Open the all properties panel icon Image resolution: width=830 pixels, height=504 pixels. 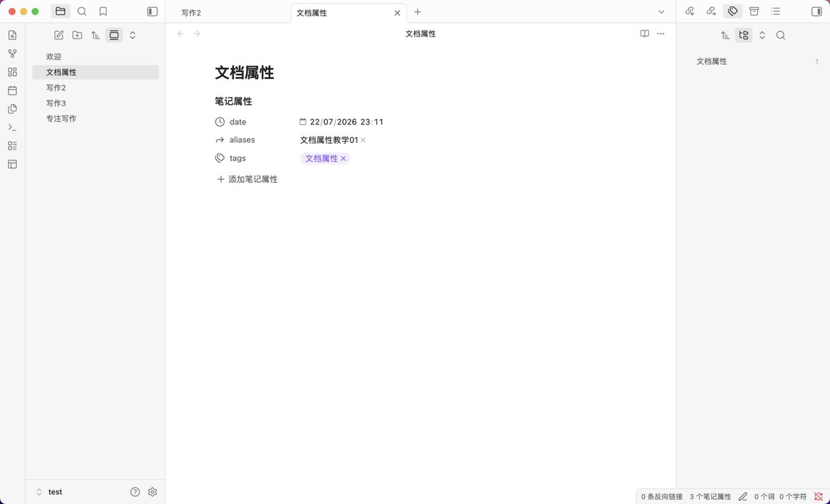click(754, 12)
